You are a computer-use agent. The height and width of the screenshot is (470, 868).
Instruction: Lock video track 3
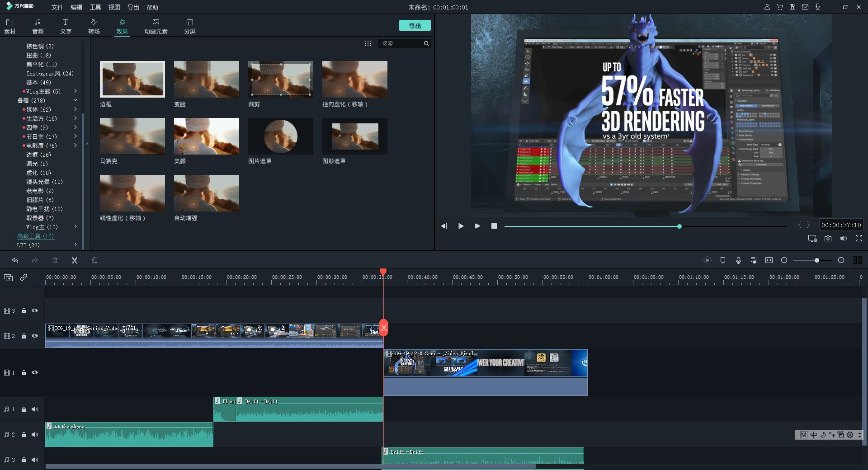[24, 311]
